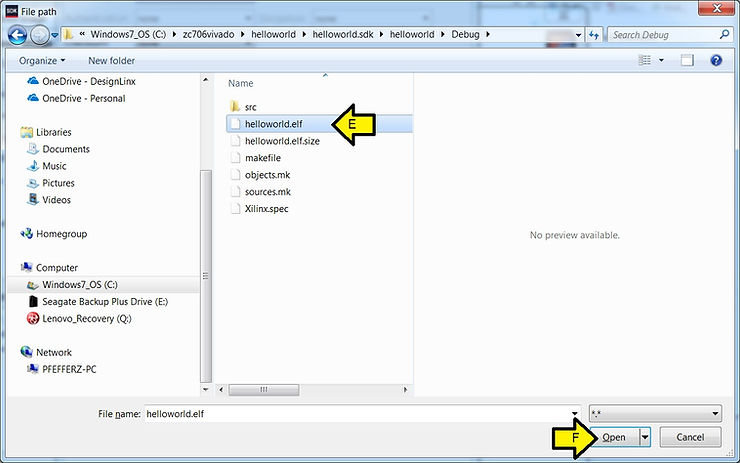
Task: Change the view with the views icon
Action: pyautogui.click(x=644, y=60)
